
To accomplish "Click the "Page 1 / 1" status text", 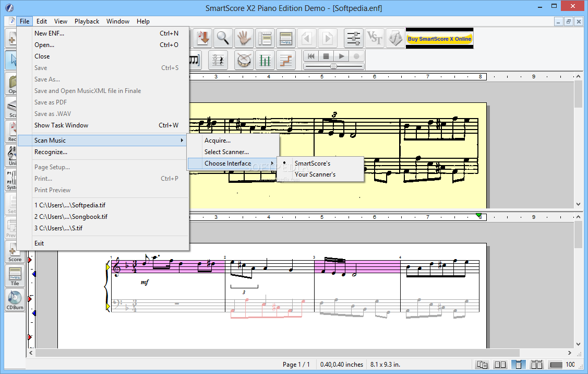I will coord(296,365).
